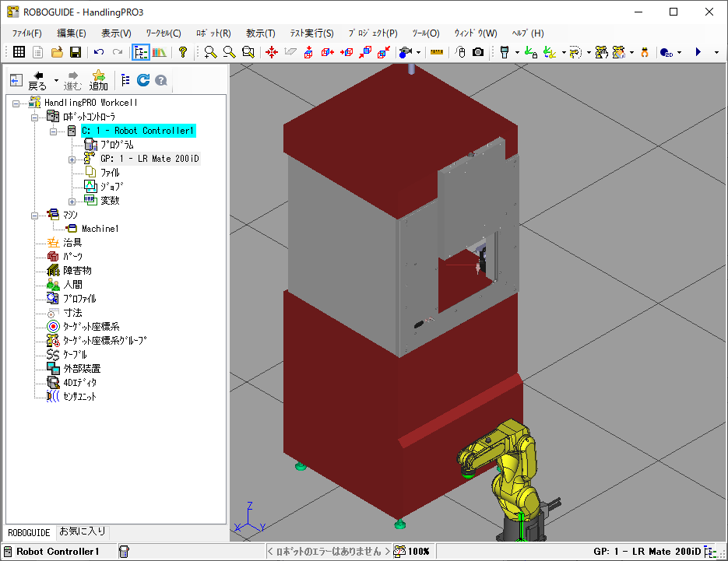This screenshot has width=728, height=561.
Task: Open the ロボット(R) menu
Action: [x=213, y=33]
